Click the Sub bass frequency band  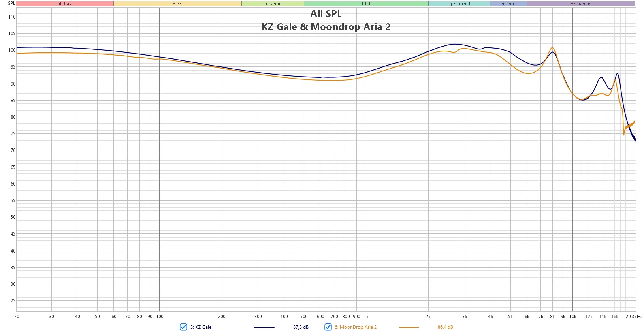tap(65, 4)
